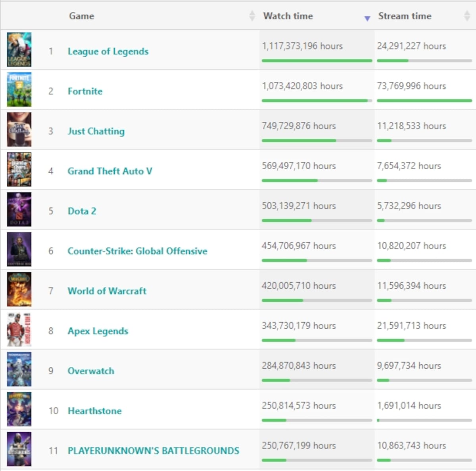
Task: Select watch time value 250,814,573 hours
Action: 299,406
